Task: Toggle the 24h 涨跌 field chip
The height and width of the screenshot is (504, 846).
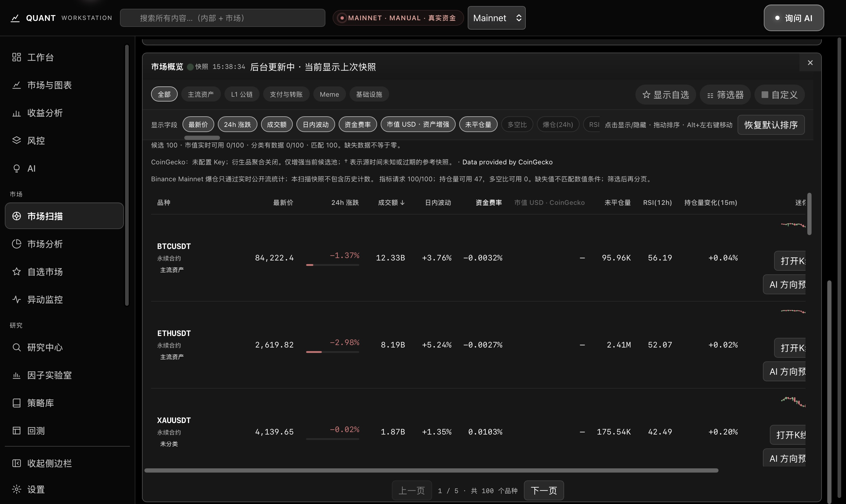Action: coord(237,124)
